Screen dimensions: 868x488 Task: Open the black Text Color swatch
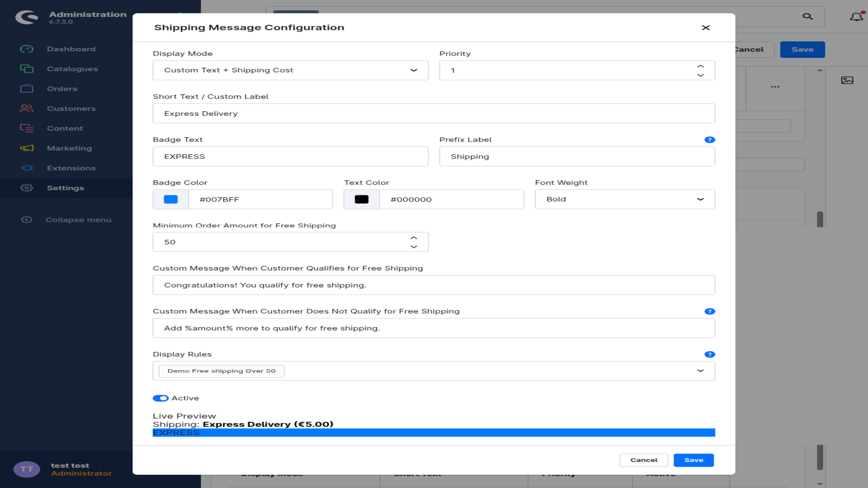tap(362, 199)
